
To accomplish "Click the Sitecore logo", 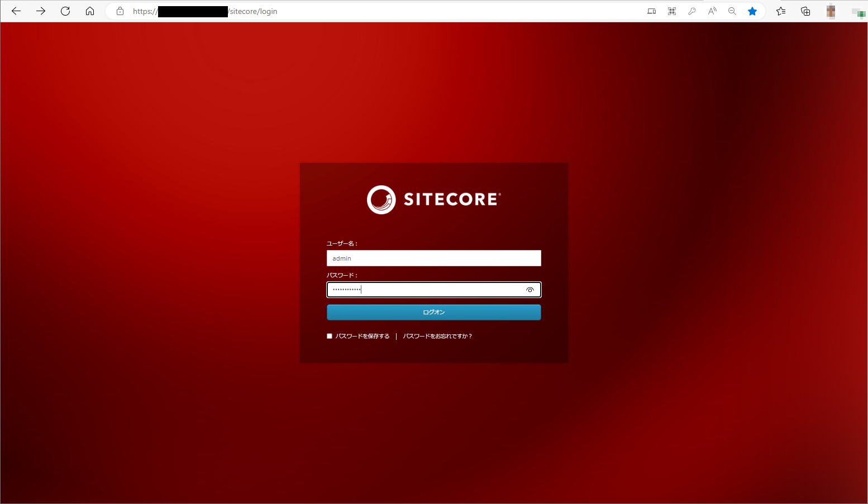I will coord(434,200).
